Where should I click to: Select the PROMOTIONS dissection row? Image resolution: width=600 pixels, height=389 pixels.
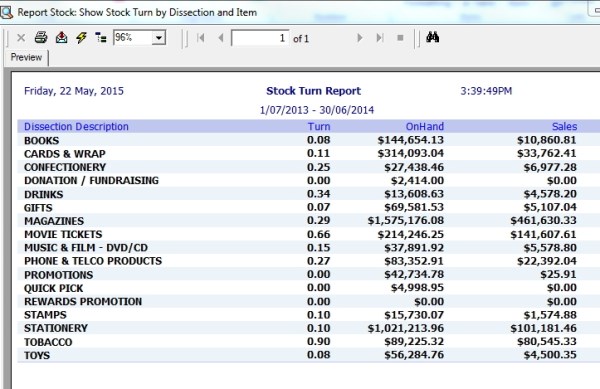(308, 274)
